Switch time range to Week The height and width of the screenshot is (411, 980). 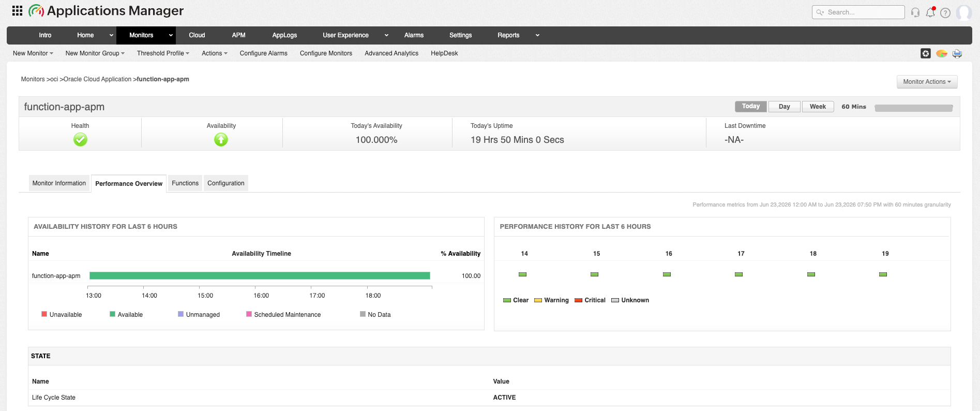click(x=818, y=107)
